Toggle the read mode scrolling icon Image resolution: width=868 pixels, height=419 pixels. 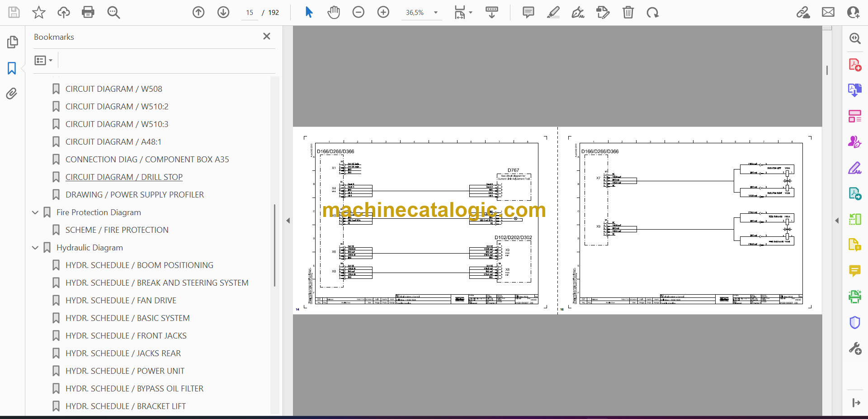point(492,12)
